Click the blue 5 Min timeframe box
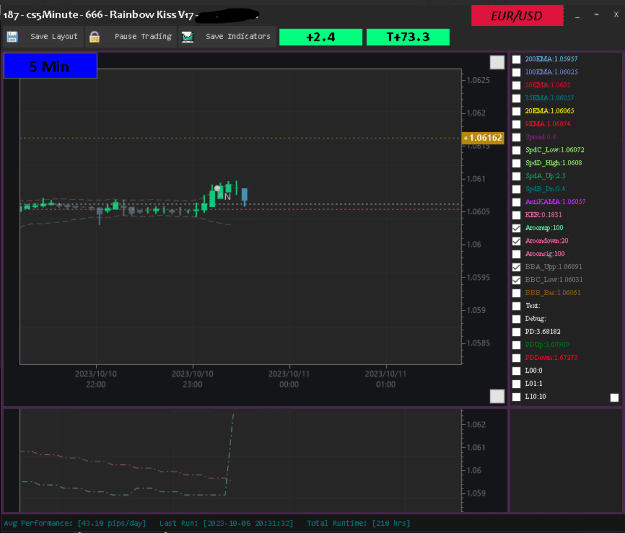625x533 pixels. coord(50,66)
